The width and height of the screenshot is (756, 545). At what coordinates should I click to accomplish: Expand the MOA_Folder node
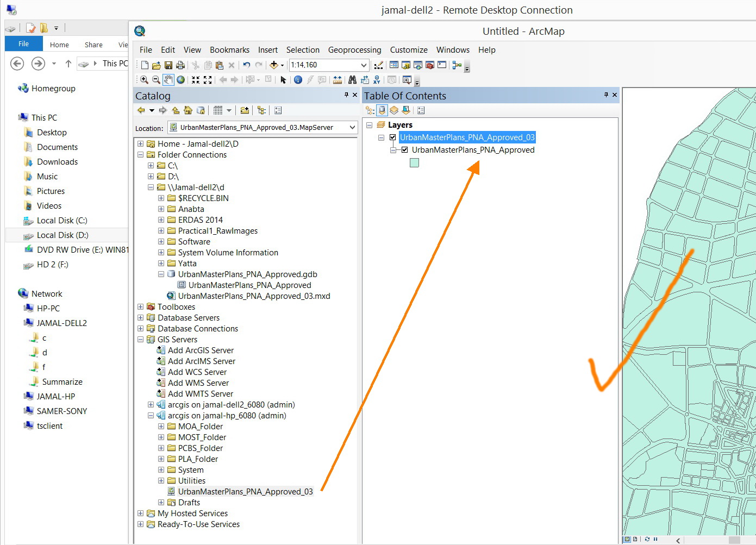pyautogui.click(x=161, y=427)
